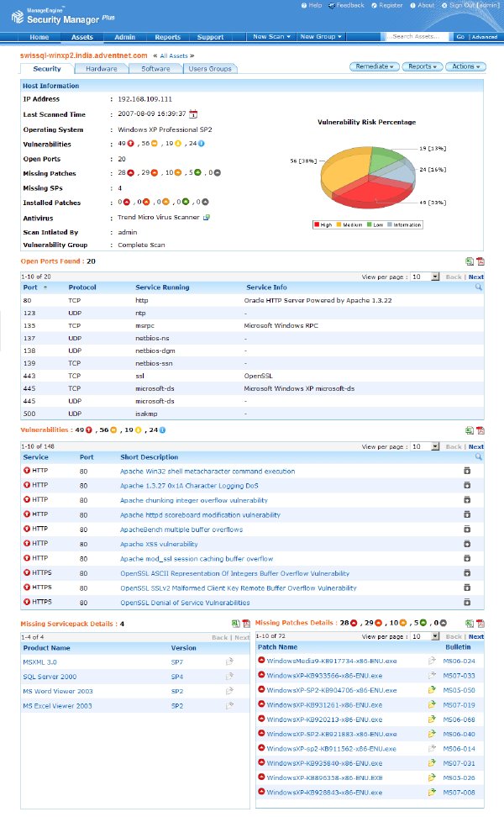Viewport: 504px width, 817px height.
Task: Open WindowsXP-KB933566-x86-ENU.exe patch link
Action: pyautogui.click(x=324, y=675)
